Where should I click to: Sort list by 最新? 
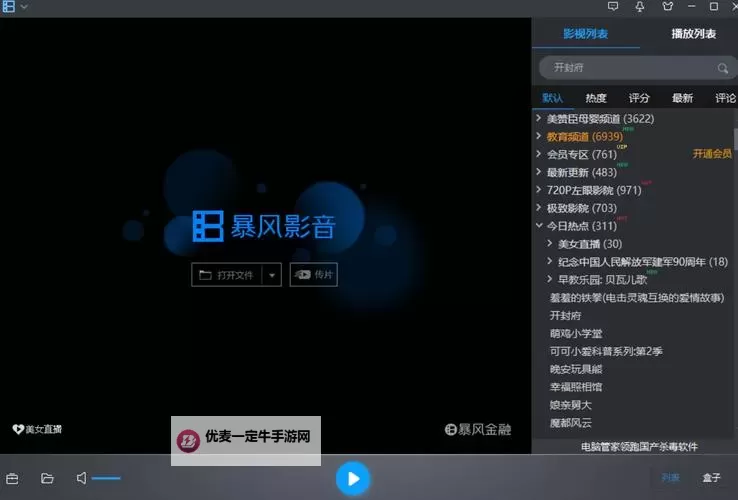pyautogui.click(x=682, y=98)
